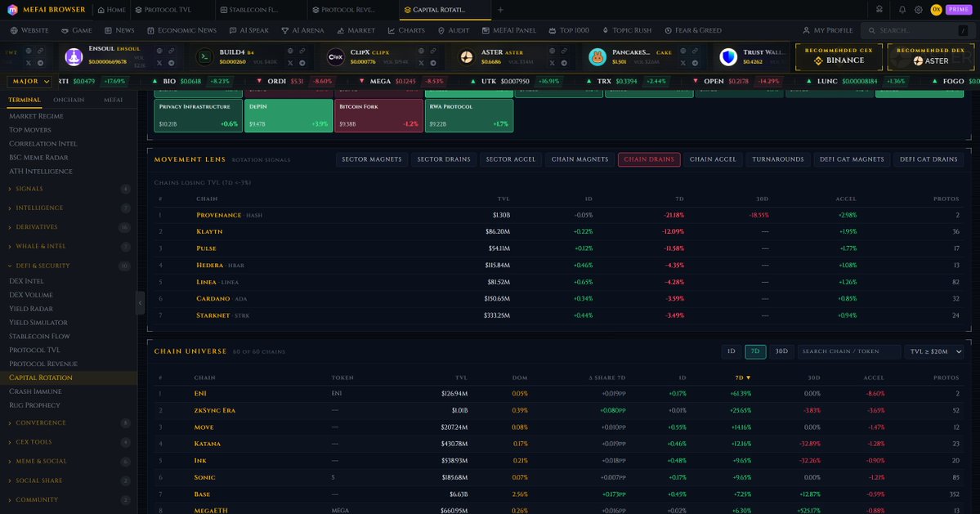This screenshot has width=980, height=514.
Task: Open the notifications bell icon
Action: pyautogui.click(x=902, y=9)
